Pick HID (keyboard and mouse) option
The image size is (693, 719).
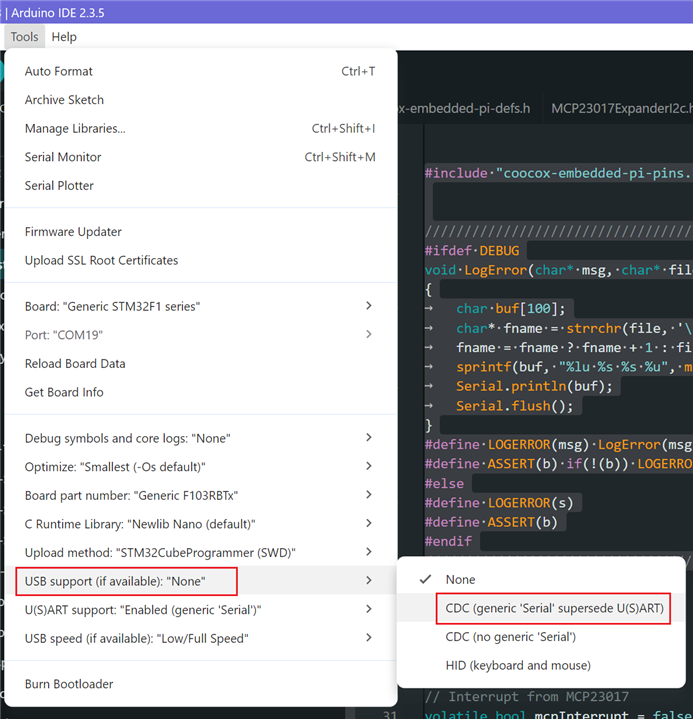(x=518, y=665)
